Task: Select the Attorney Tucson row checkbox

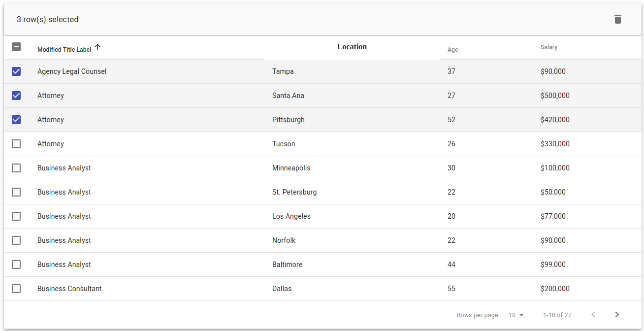Action: pos(16,143)
